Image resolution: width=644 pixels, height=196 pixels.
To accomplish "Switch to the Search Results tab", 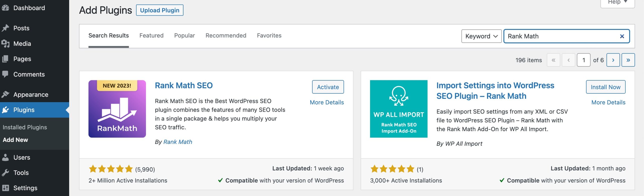I will pyautogui.click(x=109, y=35).
